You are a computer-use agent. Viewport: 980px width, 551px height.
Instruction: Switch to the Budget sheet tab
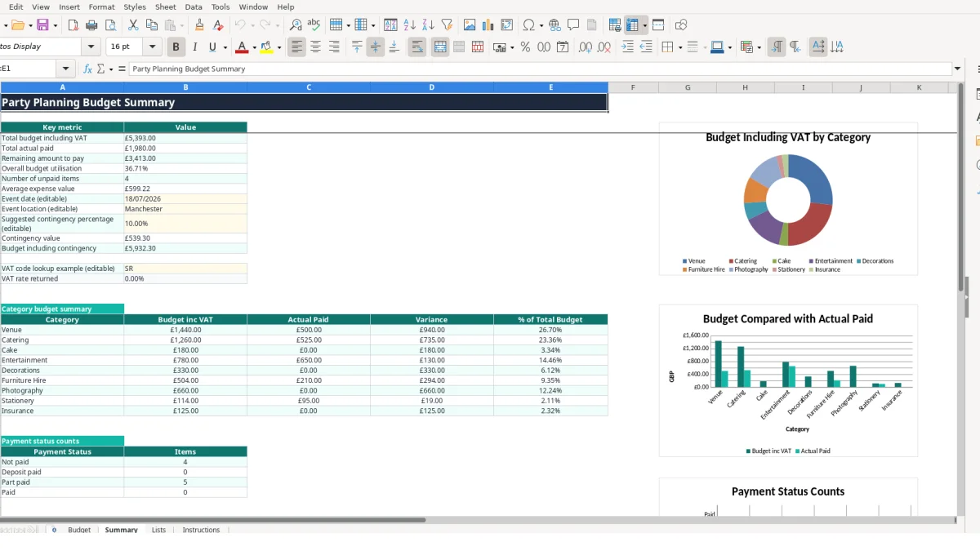[79, 530]
